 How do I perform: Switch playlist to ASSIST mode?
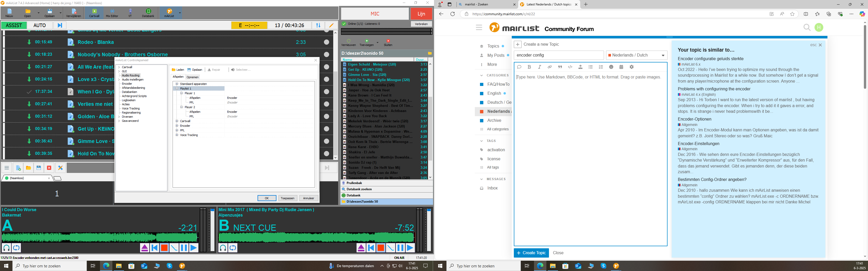pyautogui.click(x=14, y=25)
